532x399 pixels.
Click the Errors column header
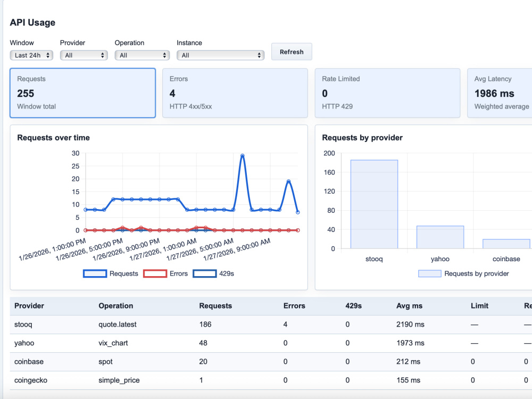pyautogui.click(x=294, y=306)
